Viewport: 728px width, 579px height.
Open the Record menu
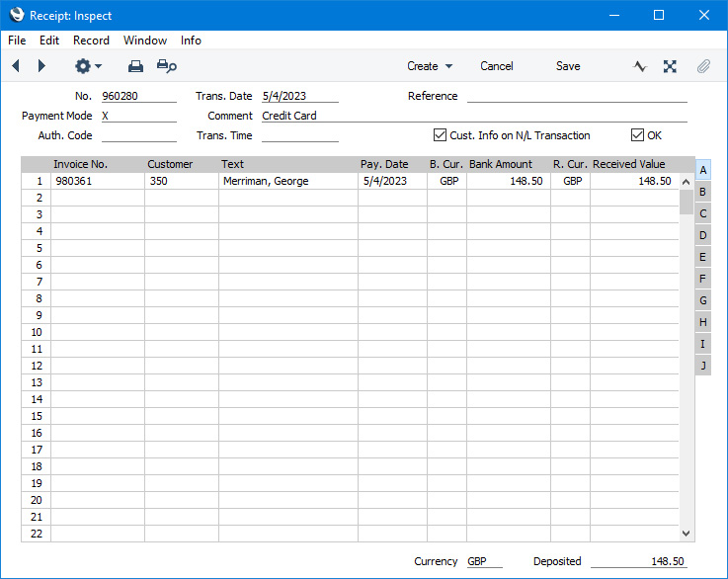tap(91, 41)
